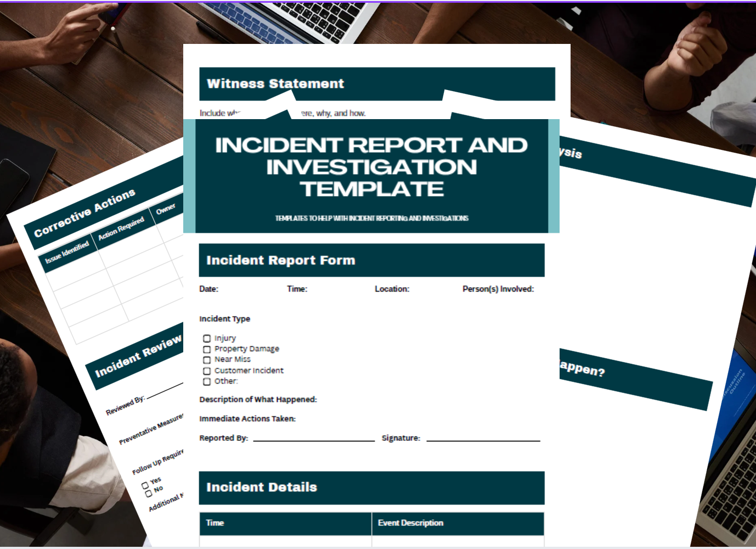Click the Follow Up Required label

[158, 462]
